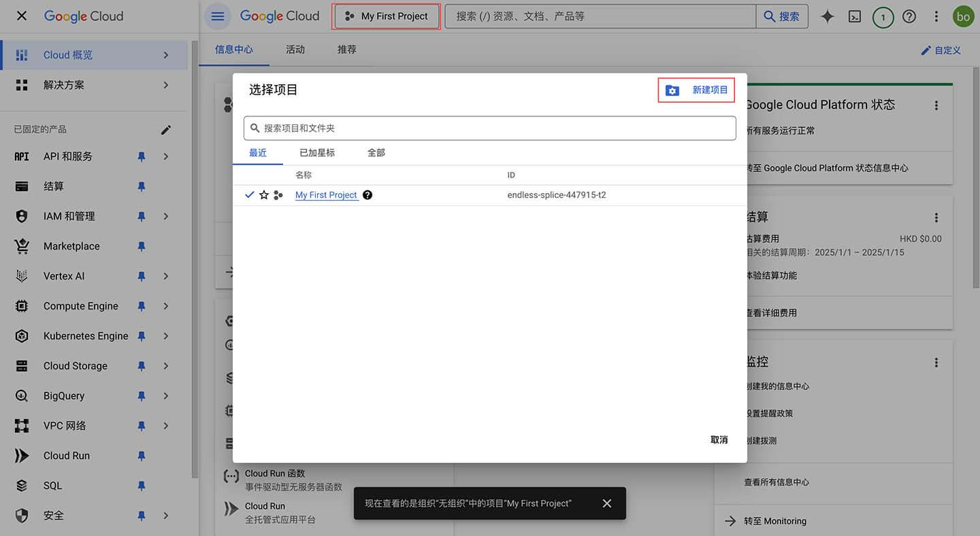
Task: Click the 解决方案 grid icon
Action: tap(22, 85)
